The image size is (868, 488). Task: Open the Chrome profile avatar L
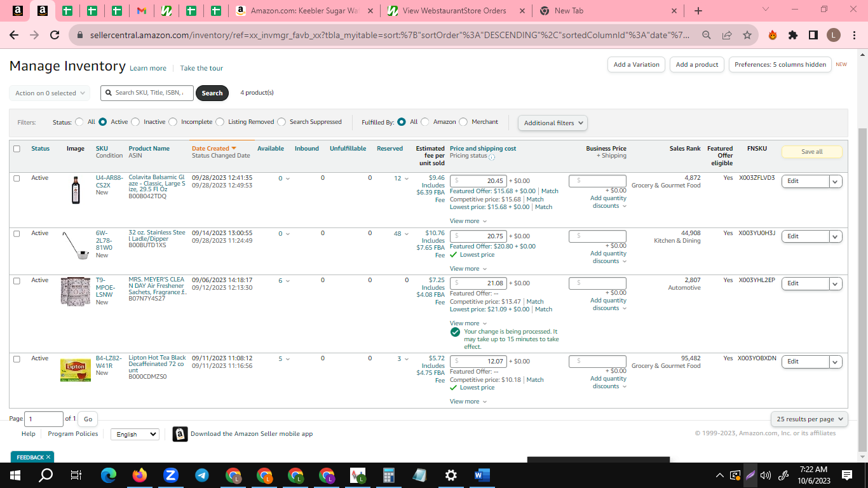pyautogui.click(x=834, y=35)
